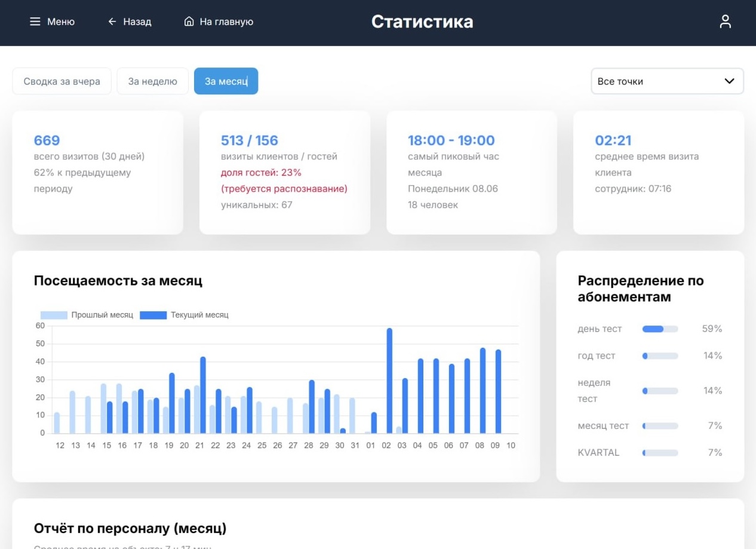Switch to the Сводка за вчера tab

(62, 81)
